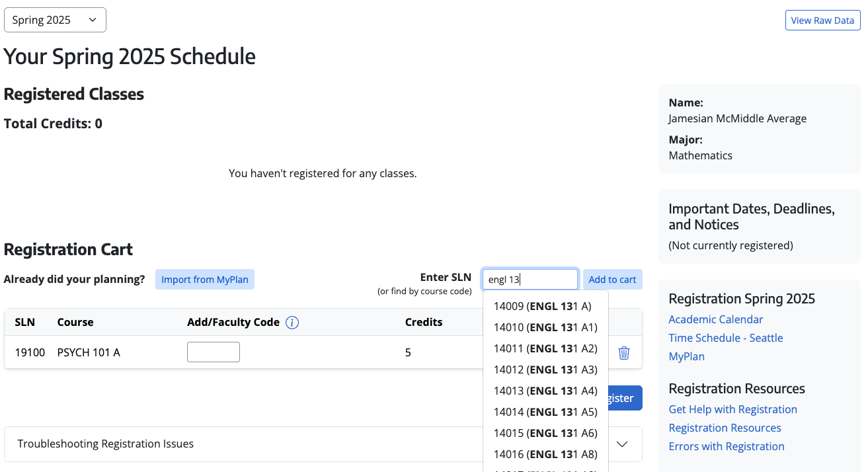
Task: Open info about Add/Faculty Code
Action: [292, 322]
